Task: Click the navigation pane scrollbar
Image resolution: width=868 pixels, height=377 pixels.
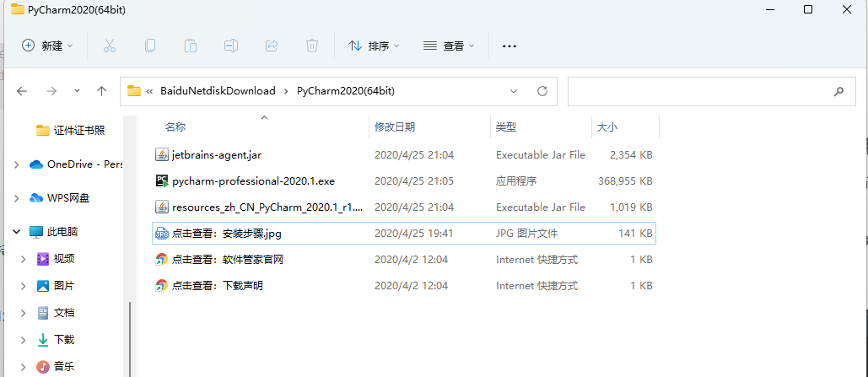Action: (131, 339)
